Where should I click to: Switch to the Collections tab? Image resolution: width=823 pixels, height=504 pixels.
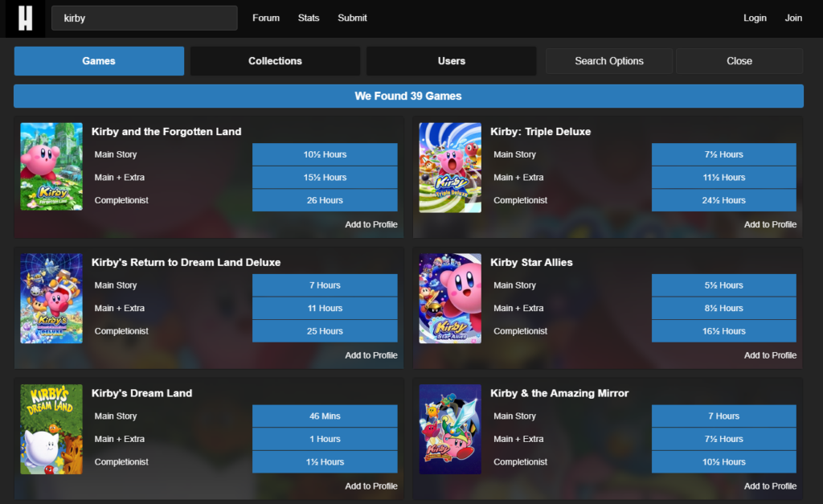pos(275,61)
